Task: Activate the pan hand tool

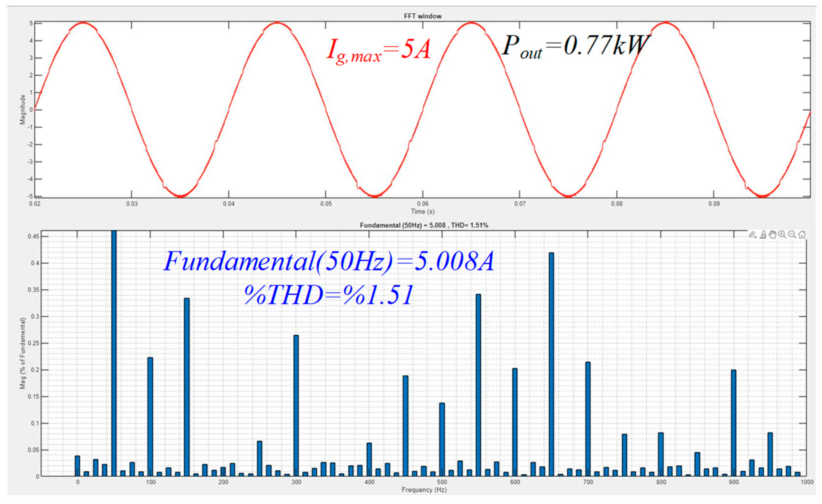Action: (x=773, y=234)
